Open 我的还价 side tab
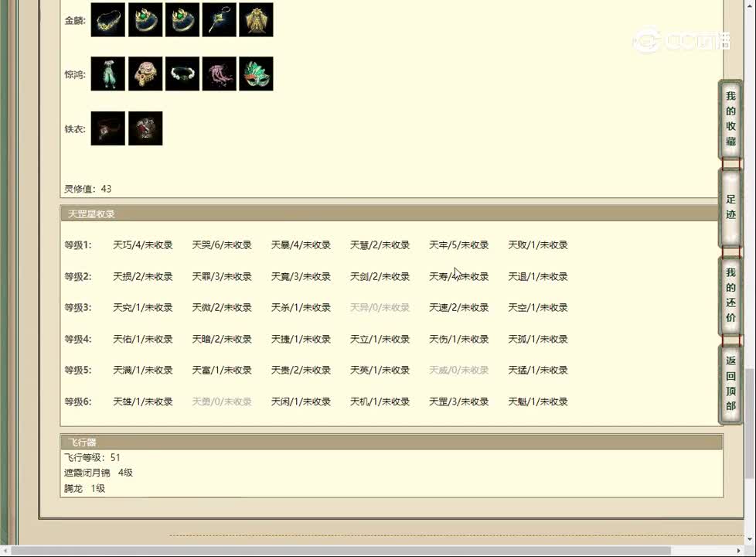 coord(730,296)
